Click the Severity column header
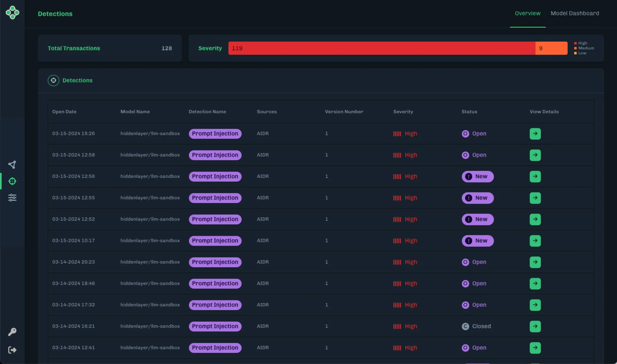Viewport: 617px width, 364px height. tap(403, 112)
